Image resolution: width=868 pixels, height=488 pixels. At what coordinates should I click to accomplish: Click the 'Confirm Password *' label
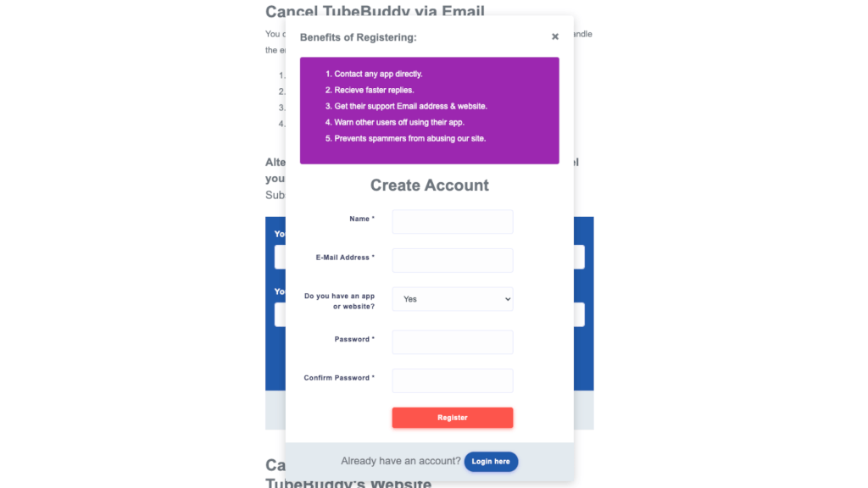click(339, 378)
